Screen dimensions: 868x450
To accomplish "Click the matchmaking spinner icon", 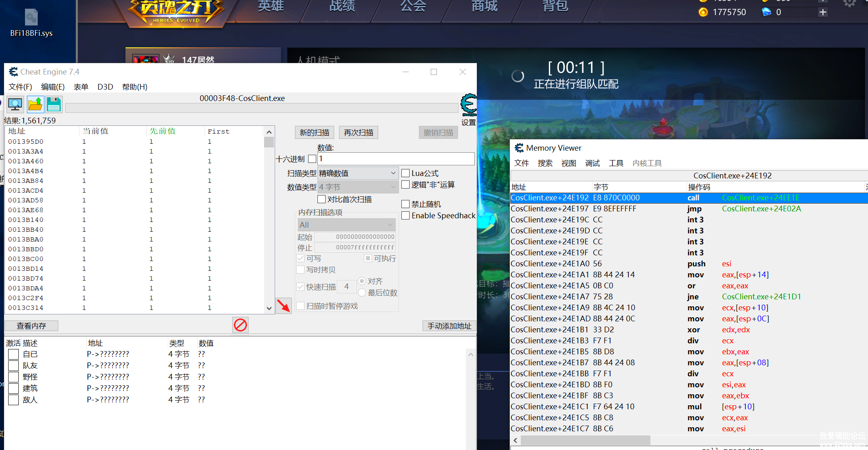I will coord(518,76).
